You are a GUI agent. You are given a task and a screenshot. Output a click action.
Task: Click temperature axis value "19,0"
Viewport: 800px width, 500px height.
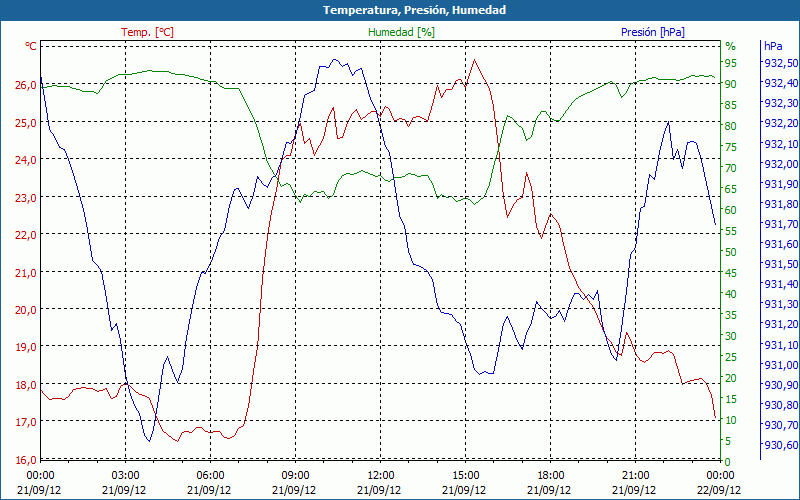click(x=25, y=347)
